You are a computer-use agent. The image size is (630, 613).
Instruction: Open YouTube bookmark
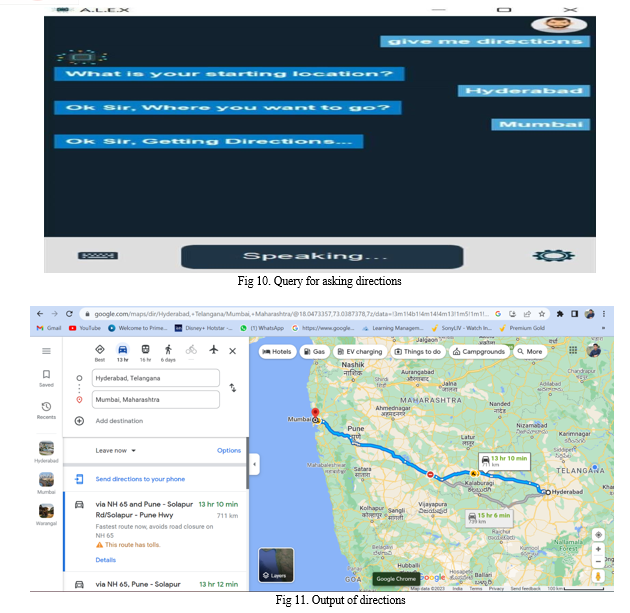click(x=85, y=328)
